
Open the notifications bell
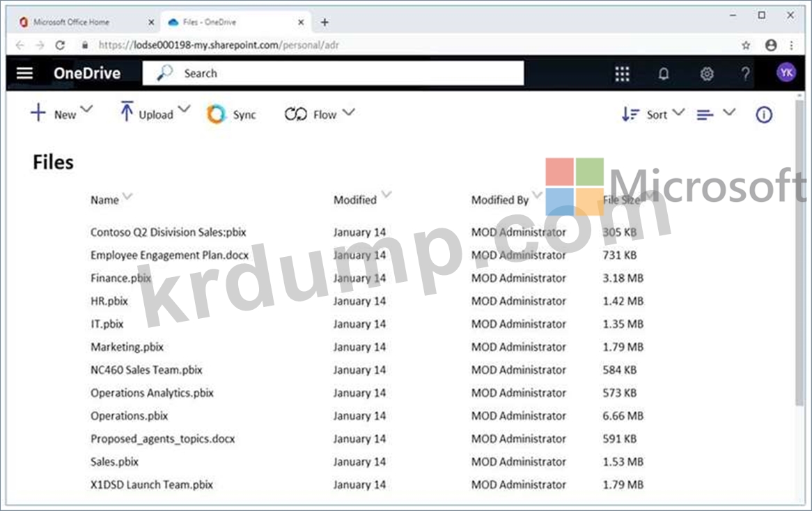(664, 74)
